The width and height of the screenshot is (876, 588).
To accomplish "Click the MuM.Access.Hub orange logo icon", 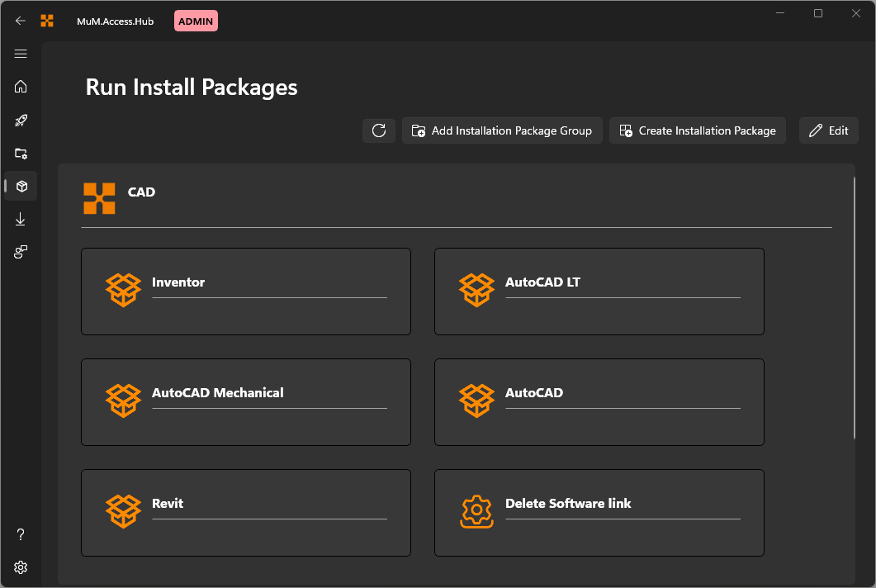I will (47, 21).
